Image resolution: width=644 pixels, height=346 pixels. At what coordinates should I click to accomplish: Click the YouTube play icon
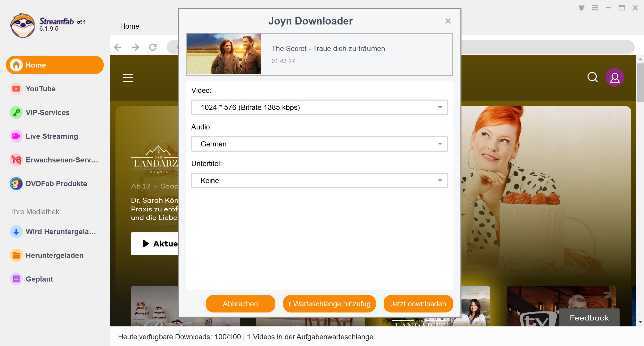click(x=16, y=89)
